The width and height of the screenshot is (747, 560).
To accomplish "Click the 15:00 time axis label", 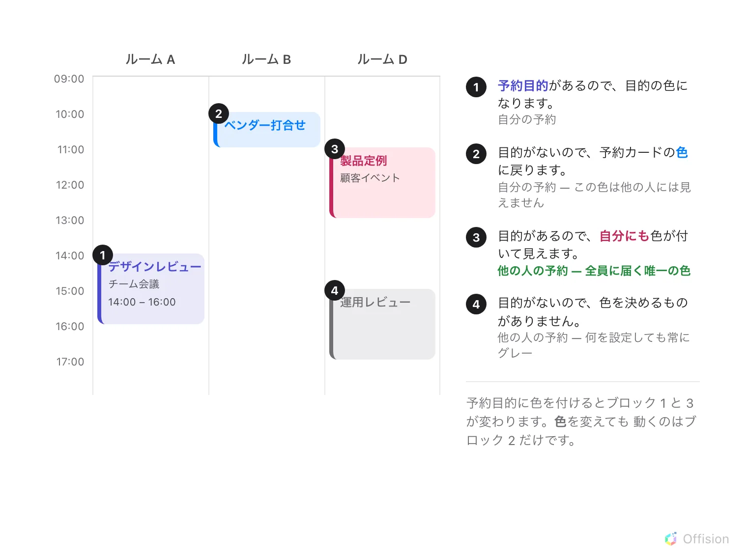I will click(70, 291).
